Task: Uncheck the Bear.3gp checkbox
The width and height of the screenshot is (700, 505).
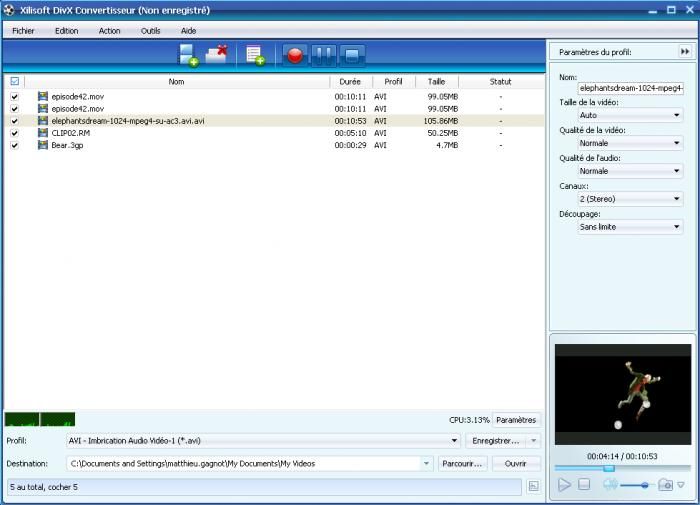Action: coord(15,145)
